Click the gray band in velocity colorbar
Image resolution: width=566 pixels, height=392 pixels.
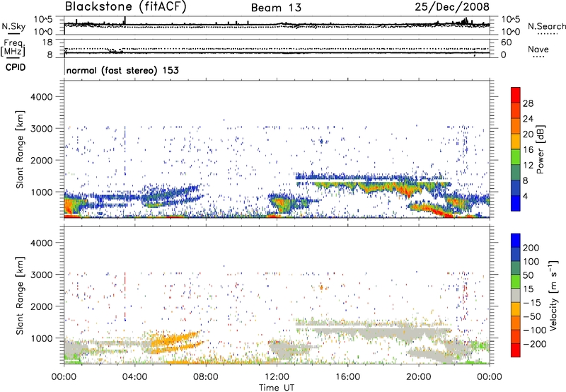pos(516,295)
